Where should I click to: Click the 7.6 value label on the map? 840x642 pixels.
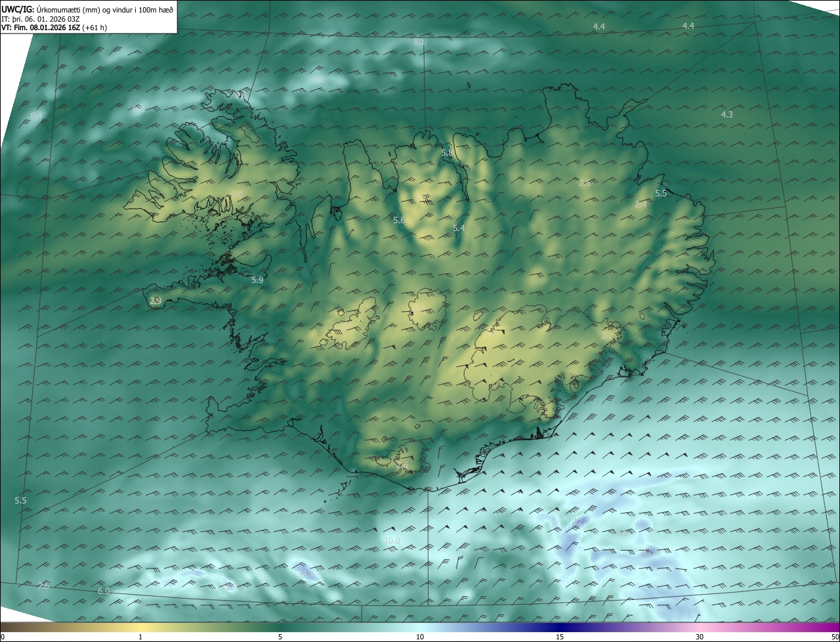point(43,586)
